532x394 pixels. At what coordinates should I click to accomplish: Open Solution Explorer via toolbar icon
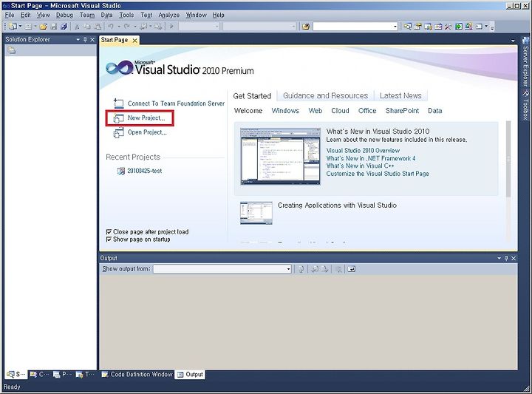tap(407, 27)
